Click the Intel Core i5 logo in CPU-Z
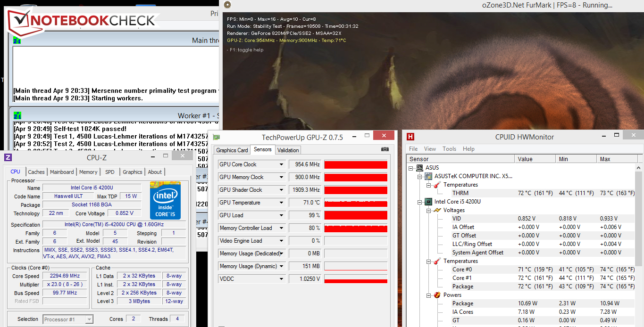The width and height of the screenshot is (644, 327). tap(165, 200)
